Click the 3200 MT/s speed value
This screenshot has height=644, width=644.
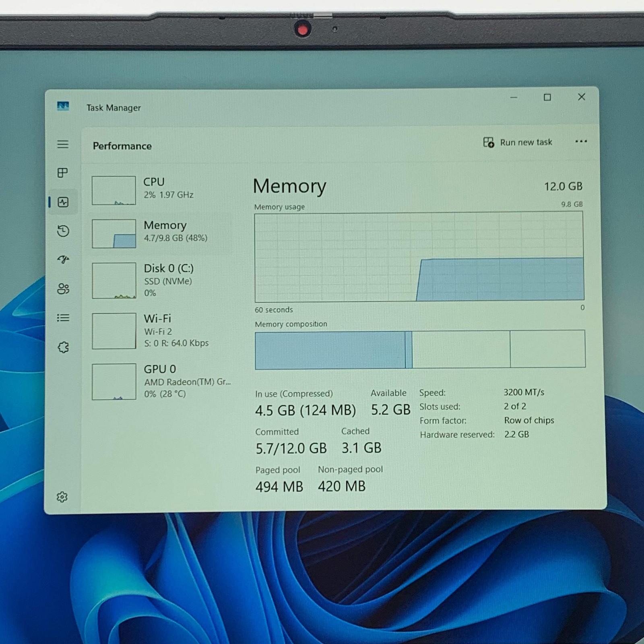524,392
